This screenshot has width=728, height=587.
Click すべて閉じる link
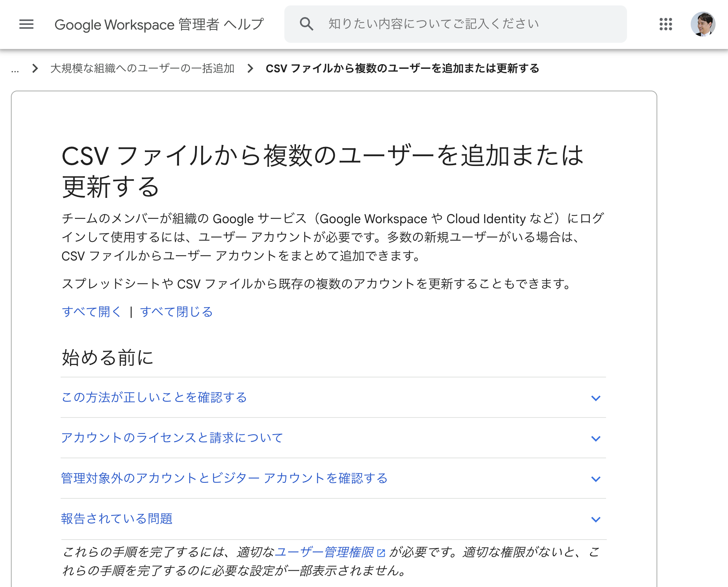(177, 312)
